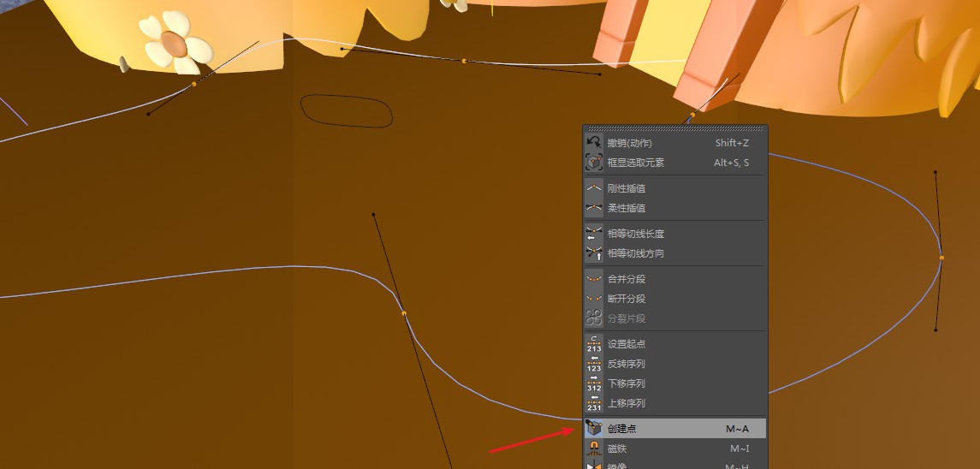Click bottom tangent handle of ellipse right point
Image resolution: width=980 pixels, height=469 pixels.
pos(935,329)
